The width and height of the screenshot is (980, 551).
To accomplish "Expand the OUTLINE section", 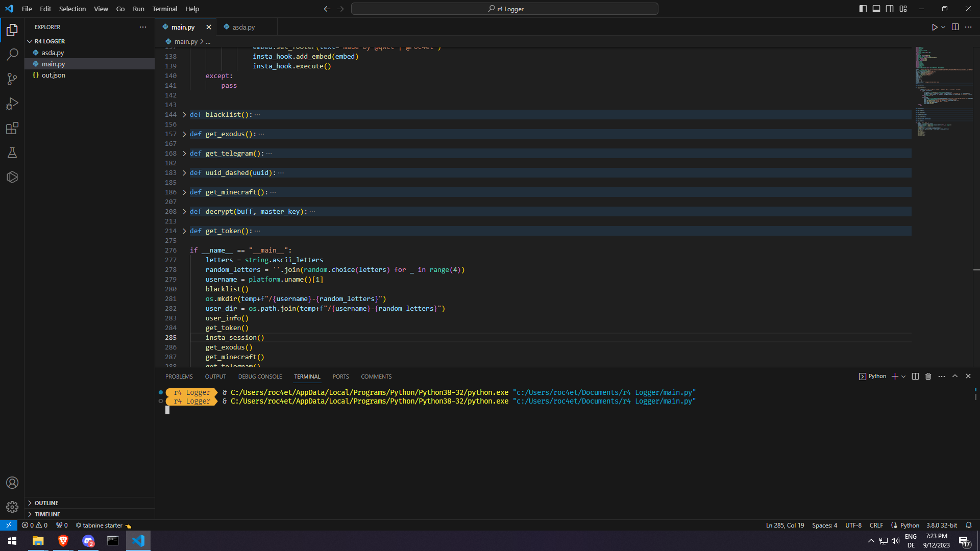I will pyautogui.click(x=46, y=503).
